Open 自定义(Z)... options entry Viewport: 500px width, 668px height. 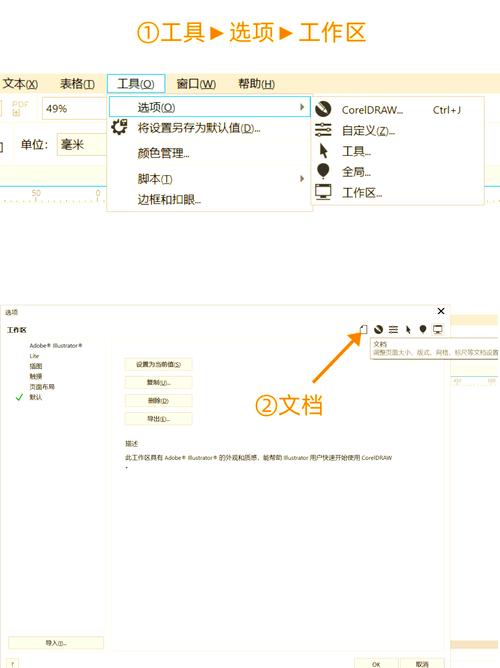coord(368,131)
